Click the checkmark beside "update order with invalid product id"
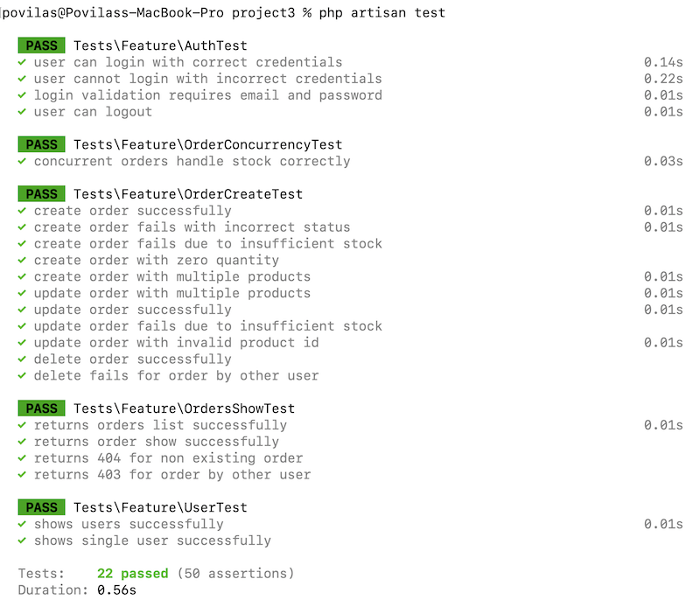 point(21,343)
